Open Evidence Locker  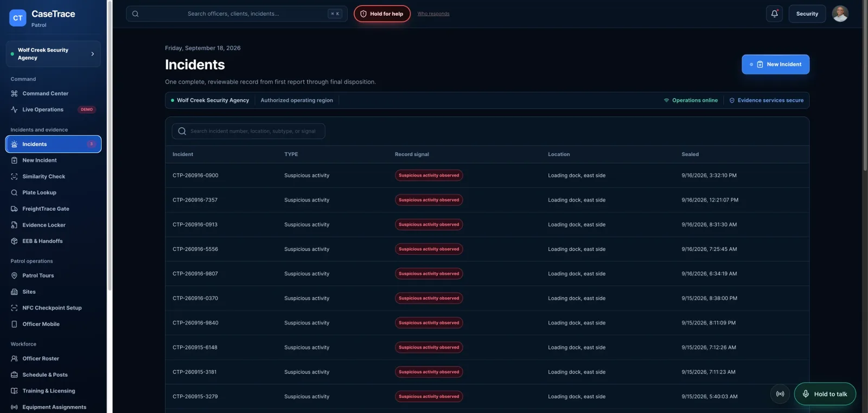pyautogui.click(x=53, y=225)
